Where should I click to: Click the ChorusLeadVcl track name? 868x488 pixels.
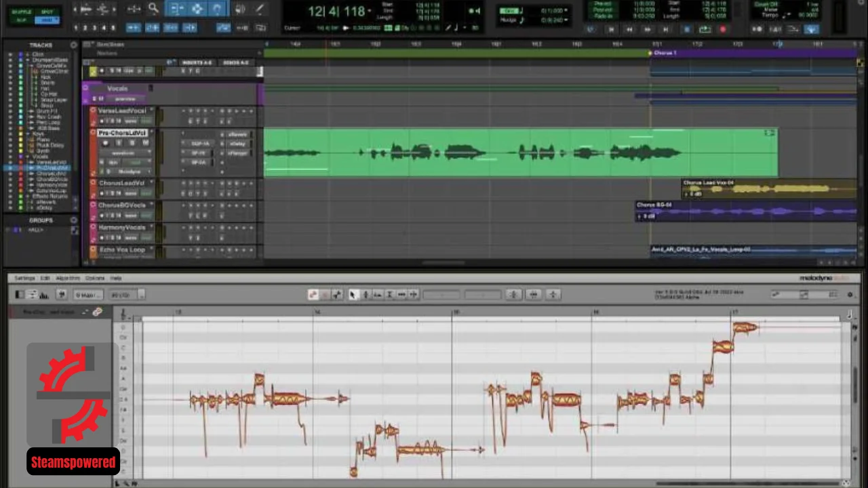click(121, 183)
